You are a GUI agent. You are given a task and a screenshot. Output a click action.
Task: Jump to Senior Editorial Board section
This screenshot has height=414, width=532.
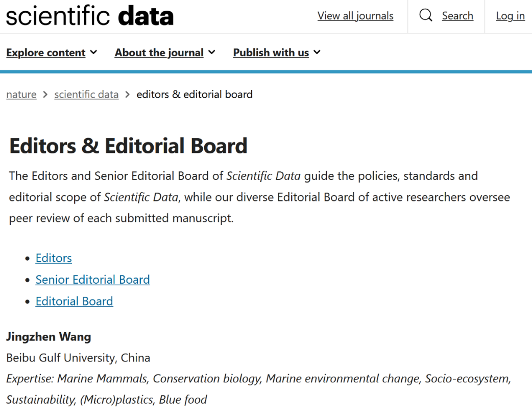click(x=92, y=280)
